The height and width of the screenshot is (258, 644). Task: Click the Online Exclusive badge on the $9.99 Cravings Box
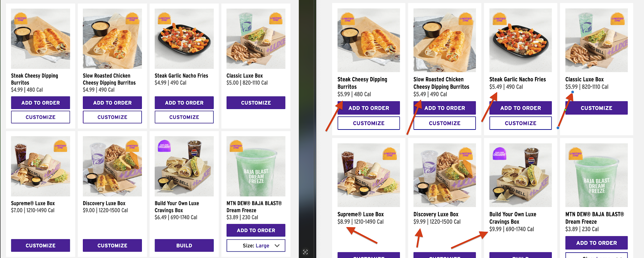[499, 154]
